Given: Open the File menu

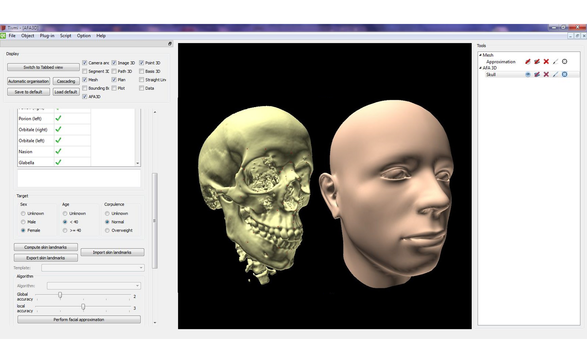Looking at the screenshot, I should [12, 36].
